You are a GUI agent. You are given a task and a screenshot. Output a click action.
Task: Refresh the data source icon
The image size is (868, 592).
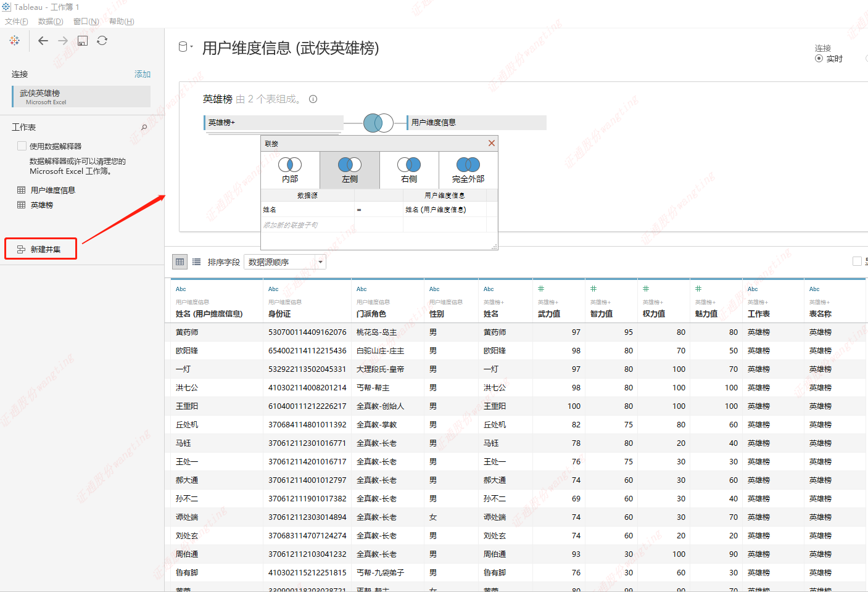[x=102, y=41]
